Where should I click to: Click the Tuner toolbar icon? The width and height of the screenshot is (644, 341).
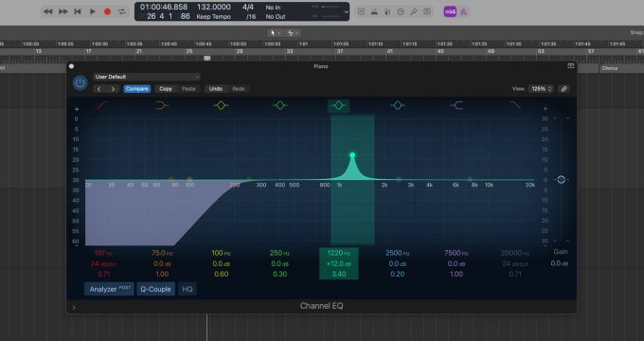click(374, 11)
